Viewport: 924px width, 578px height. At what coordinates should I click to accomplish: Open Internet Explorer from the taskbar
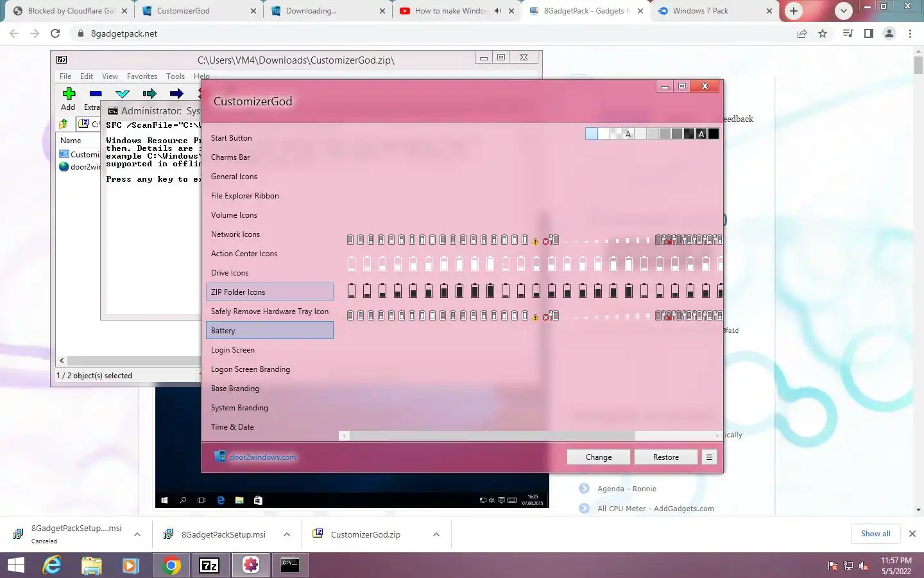point(52,565)
